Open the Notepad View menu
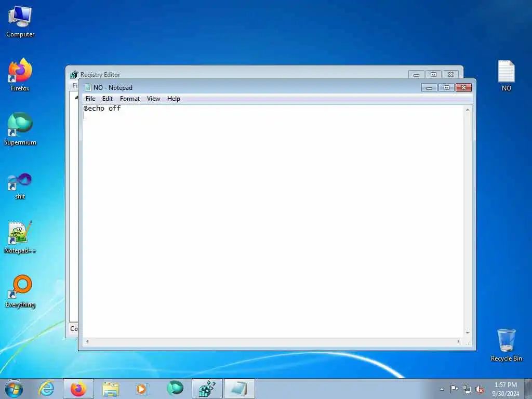The width and height of the screenshot is (532, 399). [153, 99]
